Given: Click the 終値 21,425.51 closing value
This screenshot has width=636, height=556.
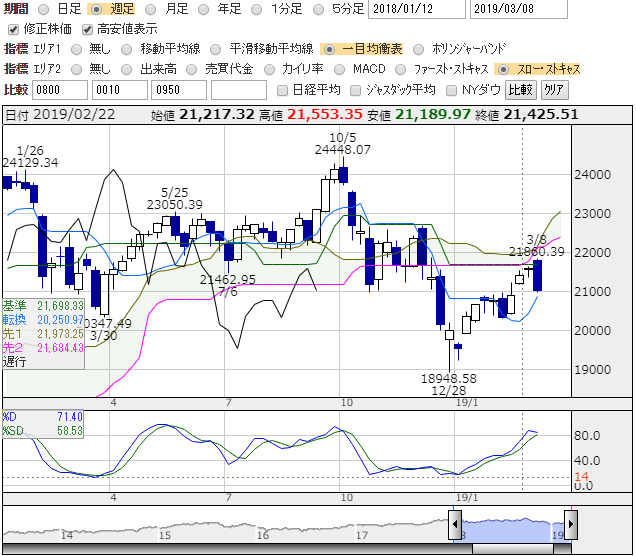Looking at the screenshot, I should [x=526, y=115].
